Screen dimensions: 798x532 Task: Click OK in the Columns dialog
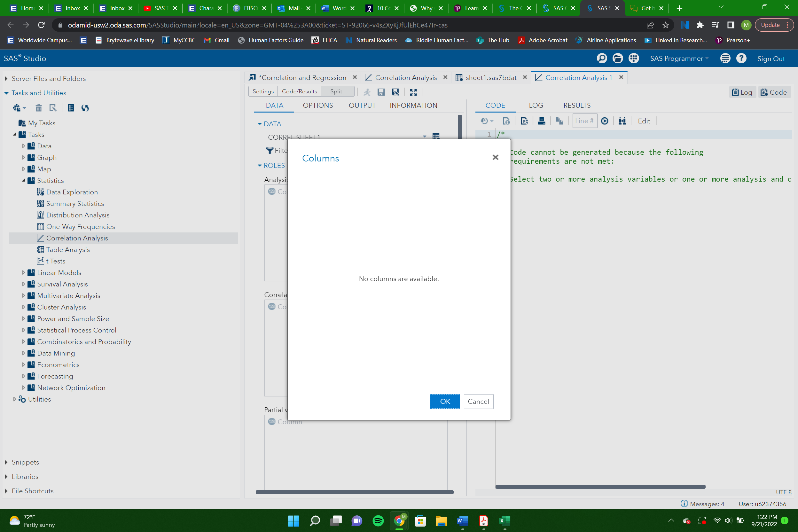click(x=445, y=401)
